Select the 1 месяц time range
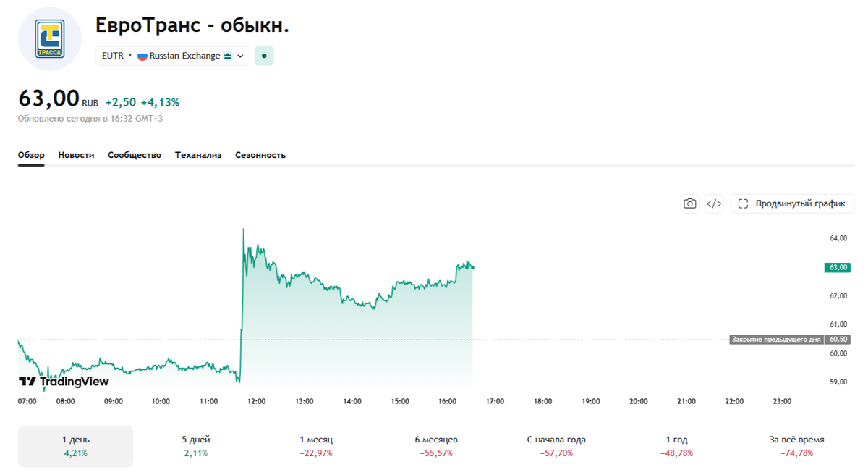The height and width of the screenshot is (475, 868). point(316,446)
